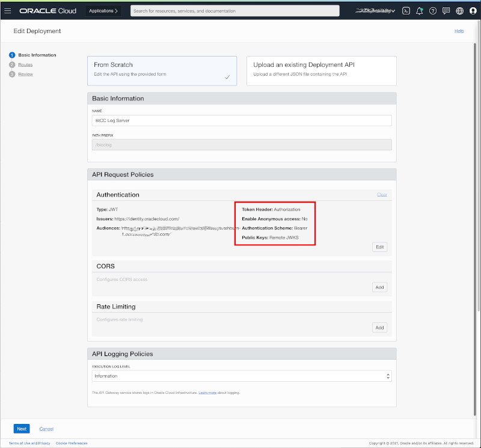Click the NAME field showing BICC Log Server

pyautogui.click(x=242, y=120)
